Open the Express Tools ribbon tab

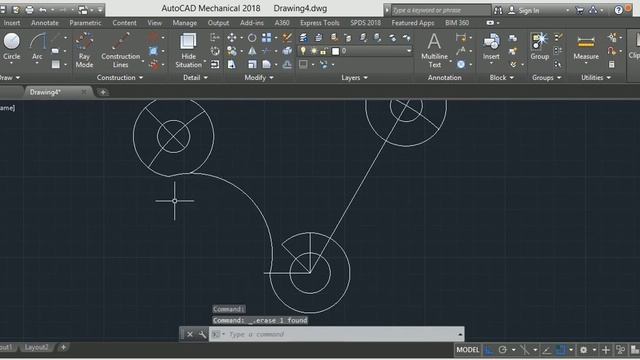click(320, 23)
